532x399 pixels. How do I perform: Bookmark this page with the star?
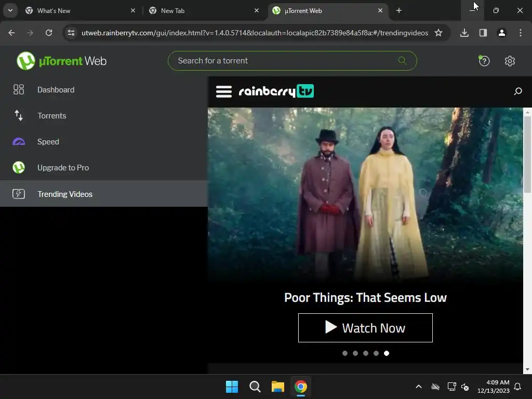pos(438,33)
